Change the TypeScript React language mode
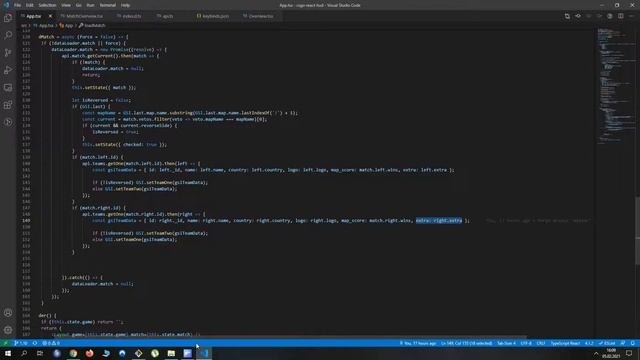640x360 pixels. [565, 343]
